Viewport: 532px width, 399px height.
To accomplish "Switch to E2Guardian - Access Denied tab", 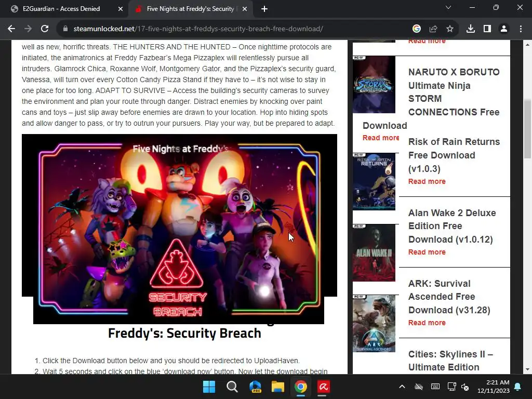I will coord(61,9).
